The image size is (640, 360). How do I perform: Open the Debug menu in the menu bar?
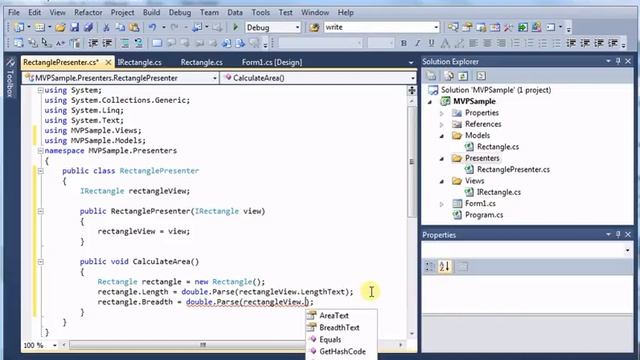tap(180, 12)
